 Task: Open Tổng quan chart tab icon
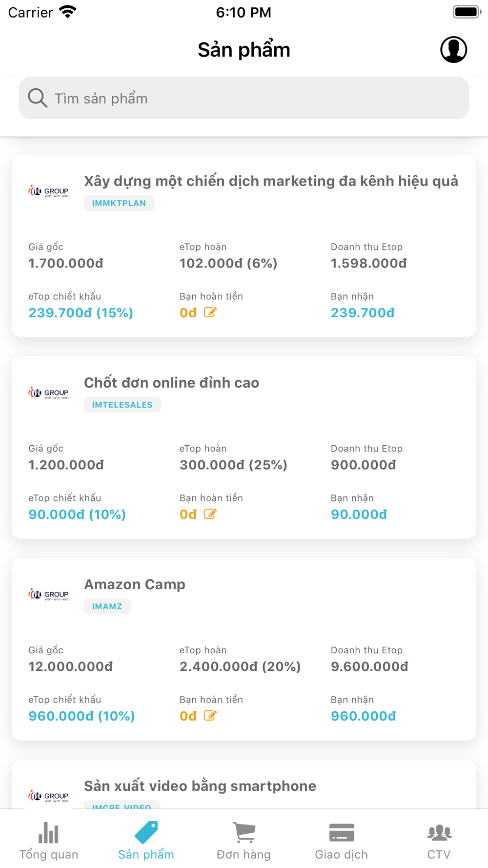click(48, 833)
